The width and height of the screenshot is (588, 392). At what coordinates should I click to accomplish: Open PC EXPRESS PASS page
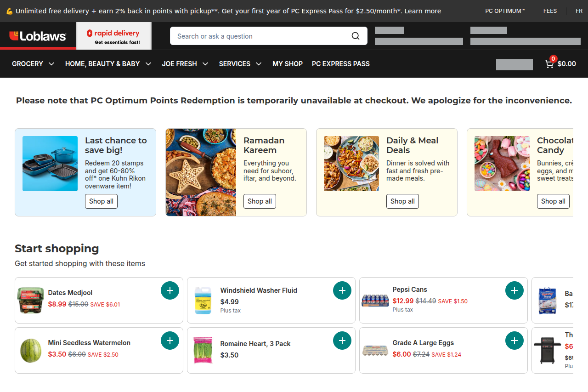(x=340, y=63)
